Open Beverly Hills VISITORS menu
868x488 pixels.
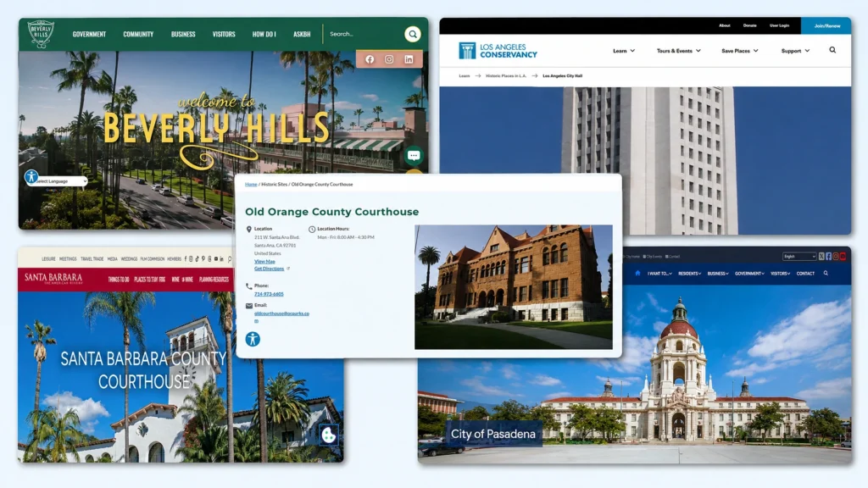(224, 34)
